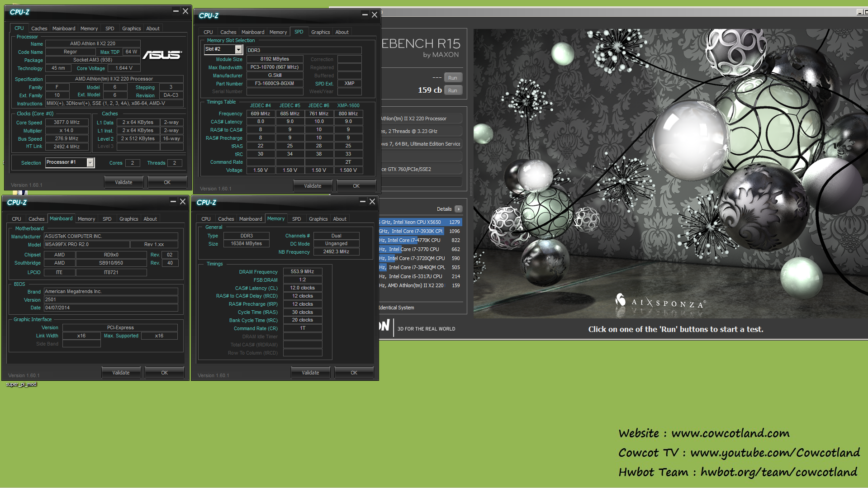The height and width of the screenshot is (488, 868).
Task: Select the Intel Core i7-3720QM ranking row
Action: pyautogui.click(x=421, y=258)
